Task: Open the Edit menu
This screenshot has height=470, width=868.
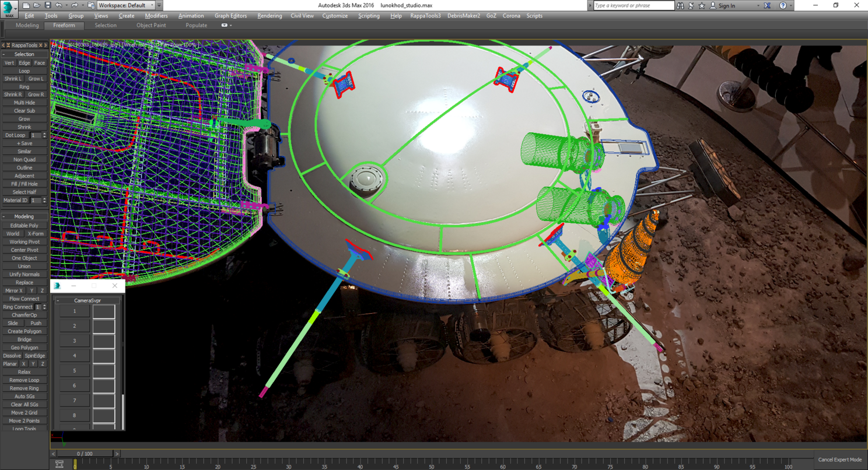Action: click(x=29, y=16)
